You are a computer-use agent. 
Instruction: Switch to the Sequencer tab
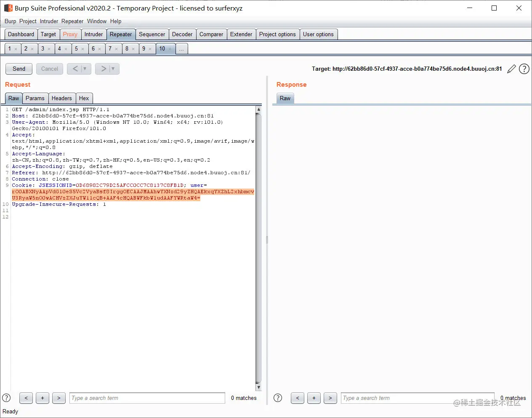[152, 35]
